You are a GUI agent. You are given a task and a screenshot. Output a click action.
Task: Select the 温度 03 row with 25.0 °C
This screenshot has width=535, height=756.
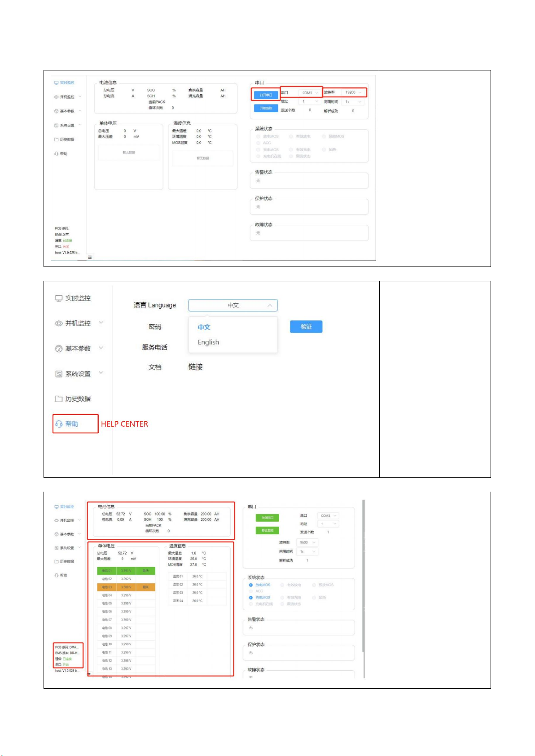pos(197,593)
